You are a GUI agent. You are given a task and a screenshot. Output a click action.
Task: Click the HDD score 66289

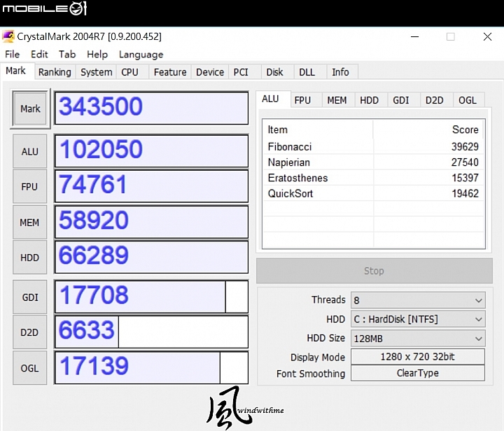(151, 257)
